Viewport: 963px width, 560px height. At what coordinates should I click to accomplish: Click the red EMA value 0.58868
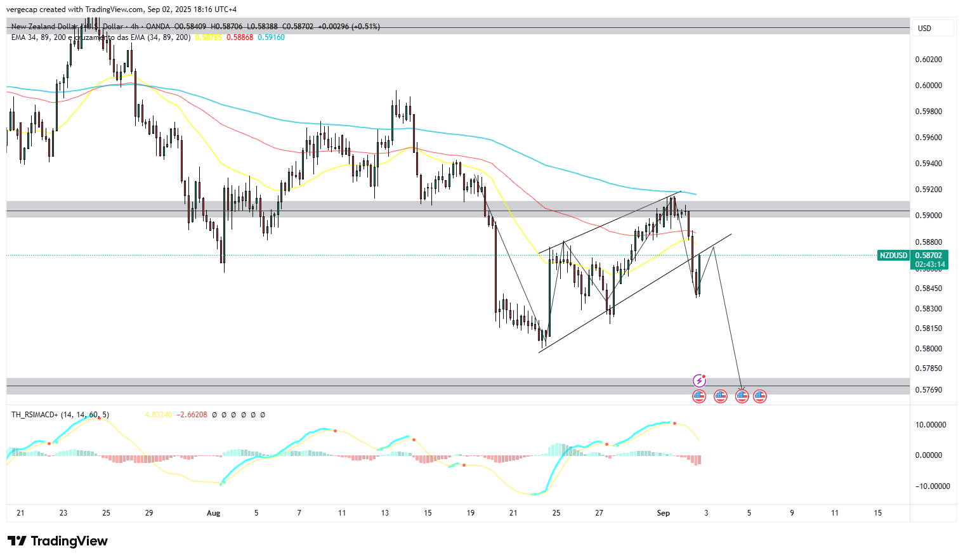(x=240, y=37)
